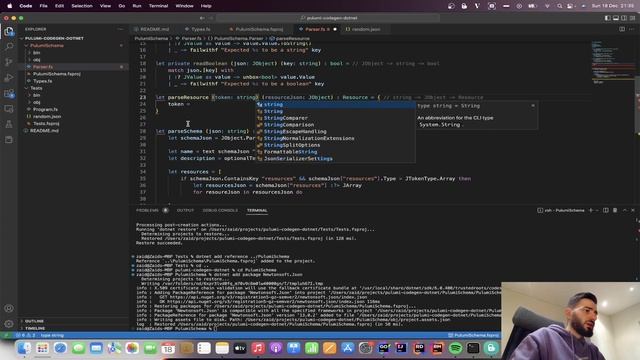Open Parser.fs in the explorer tree

43,67
